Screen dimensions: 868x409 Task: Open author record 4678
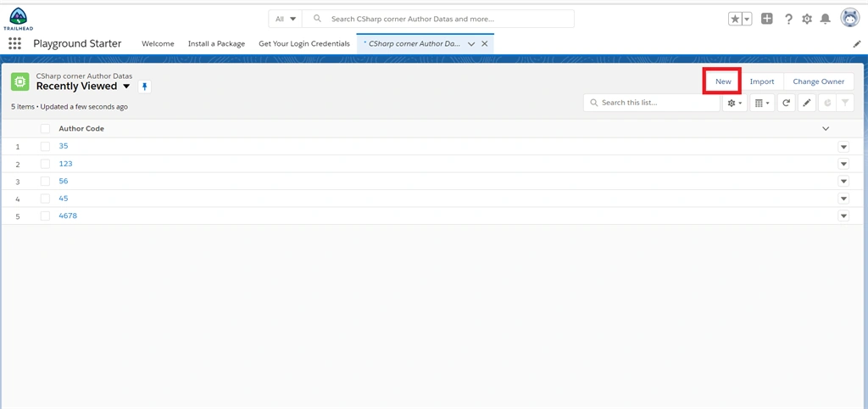[x=68, y=216]
